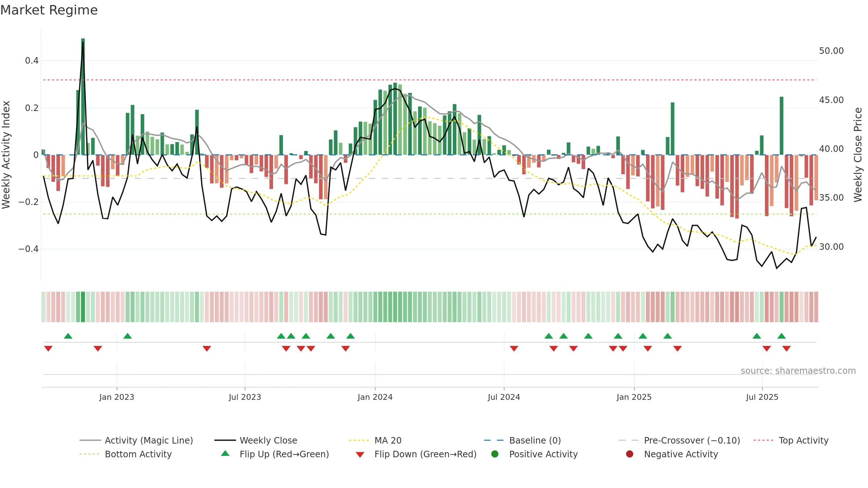Toggle the Baseline (0) legend entry

coord(522,440)
